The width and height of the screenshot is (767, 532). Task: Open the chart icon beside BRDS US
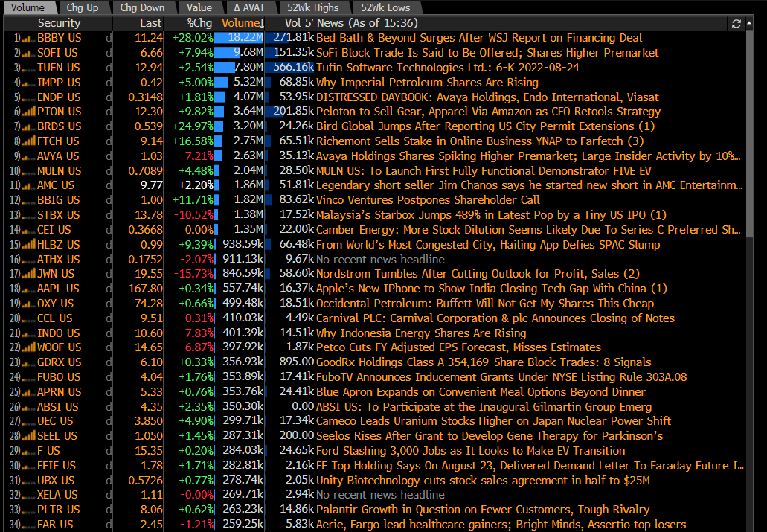tap(29, 126)
